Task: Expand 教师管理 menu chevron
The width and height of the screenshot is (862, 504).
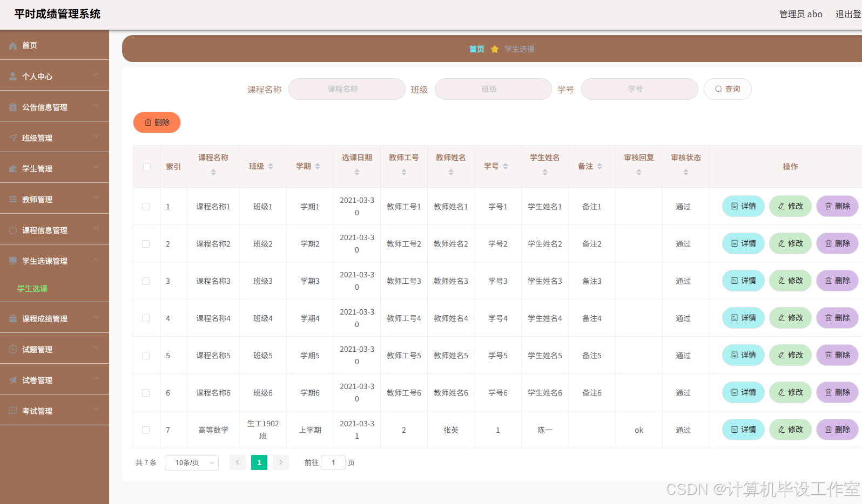Action: click(x=96, y=197)
